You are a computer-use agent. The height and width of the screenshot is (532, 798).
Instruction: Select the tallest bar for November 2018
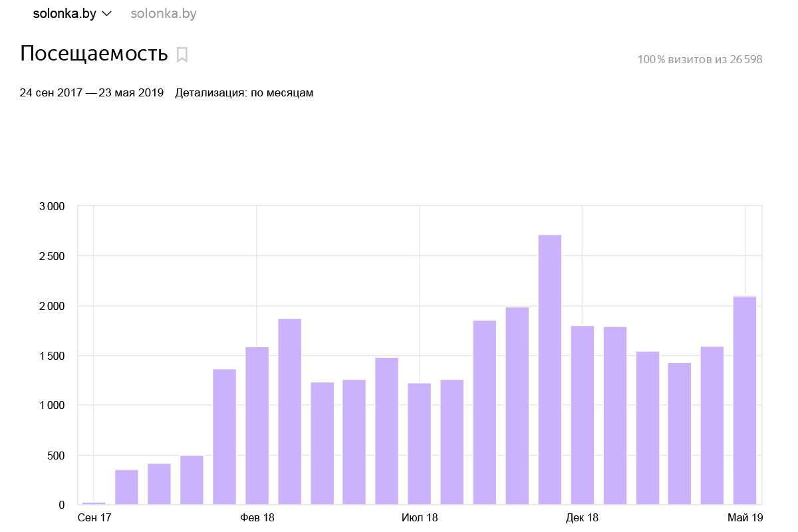coord(550,370)
